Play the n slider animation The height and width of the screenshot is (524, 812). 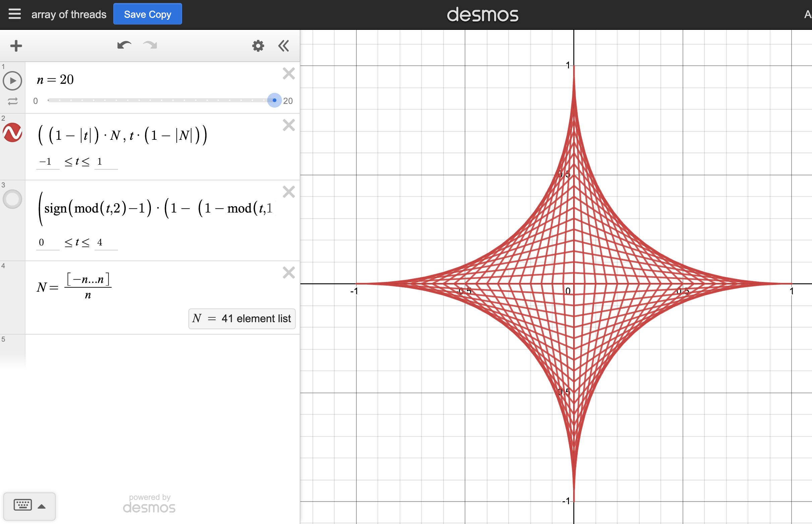[12, 81]
